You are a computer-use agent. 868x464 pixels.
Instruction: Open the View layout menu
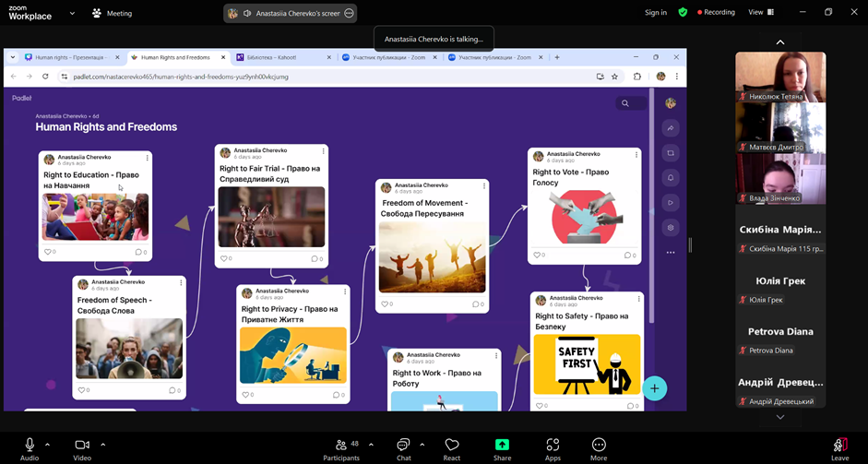(761, 13)
